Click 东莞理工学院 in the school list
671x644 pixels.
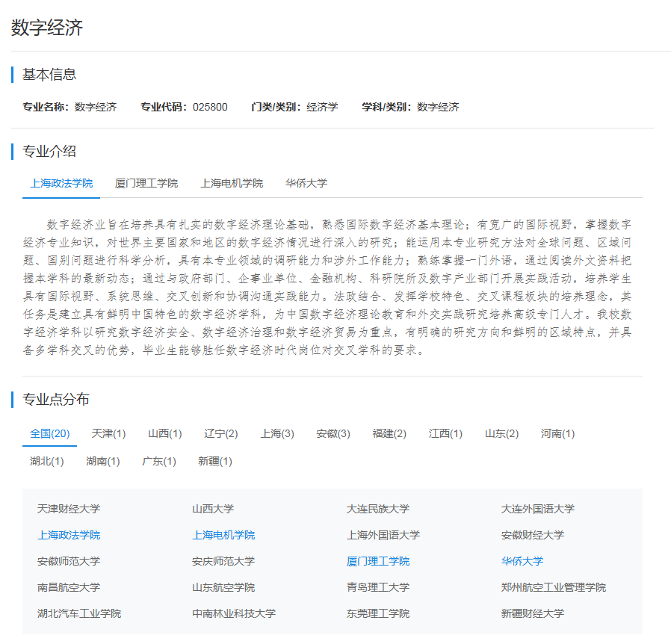click(x=378, y=613)
